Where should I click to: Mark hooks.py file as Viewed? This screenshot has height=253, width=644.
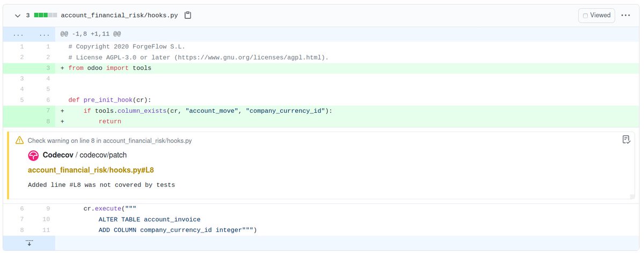[596, 16]
